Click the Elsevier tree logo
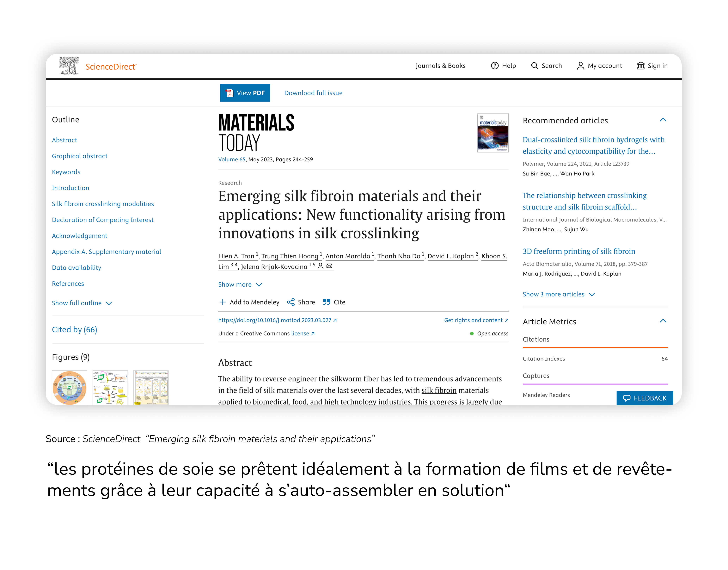The image size is (728, 570). [69, 65]
